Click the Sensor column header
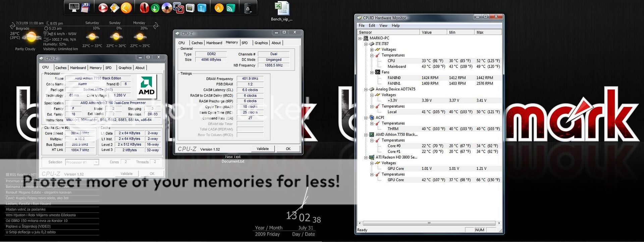644x242 pixels. pyautogui.click(x=388, y=32)
